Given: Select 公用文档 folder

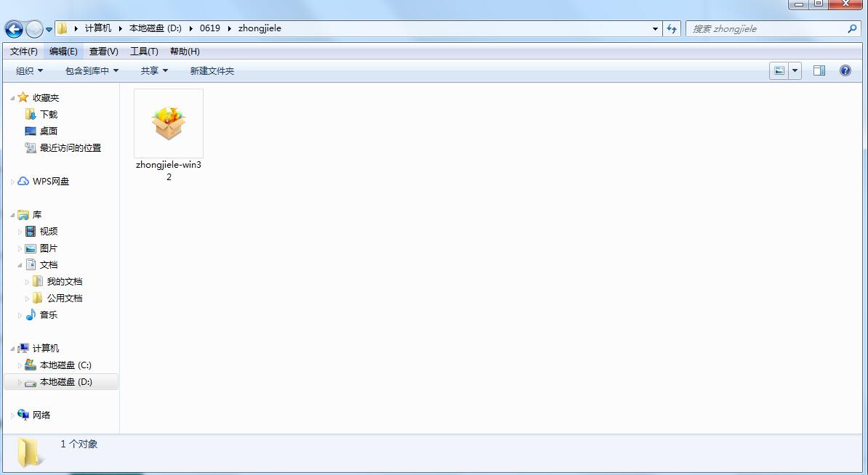Looking at the screenshot, I should pos(65,298).
